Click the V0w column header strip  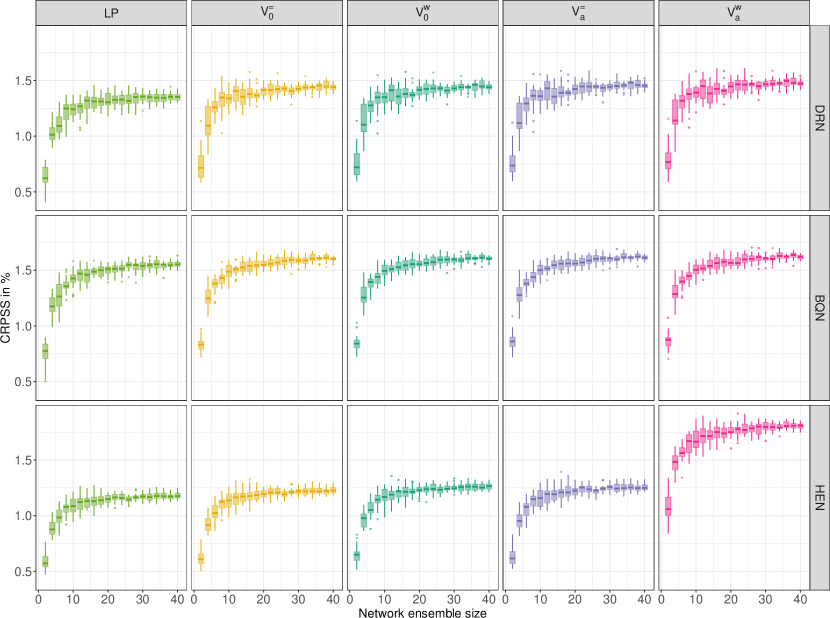pyautogui.click(x=422, y=13)
